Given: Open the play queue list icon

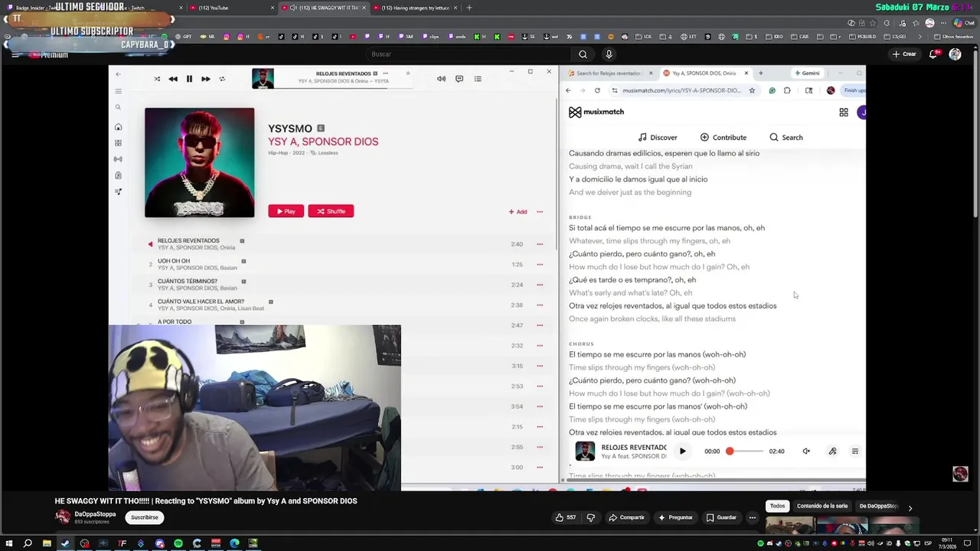Looking at the screenshot, I should point(478,79).
